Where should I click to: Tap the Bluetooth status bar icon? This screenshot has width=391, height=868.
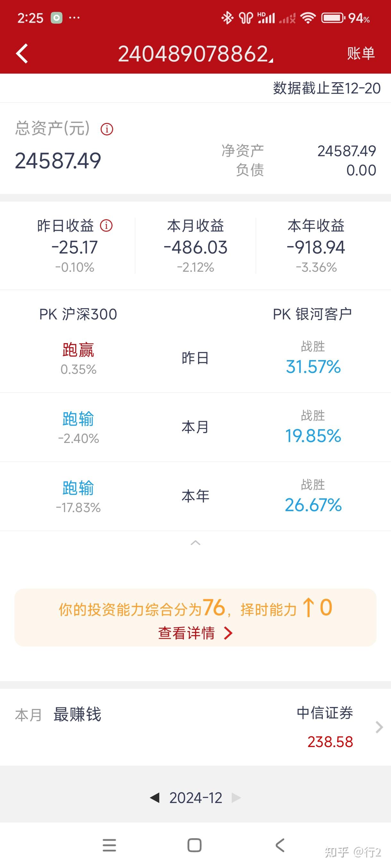pos(227,18)
